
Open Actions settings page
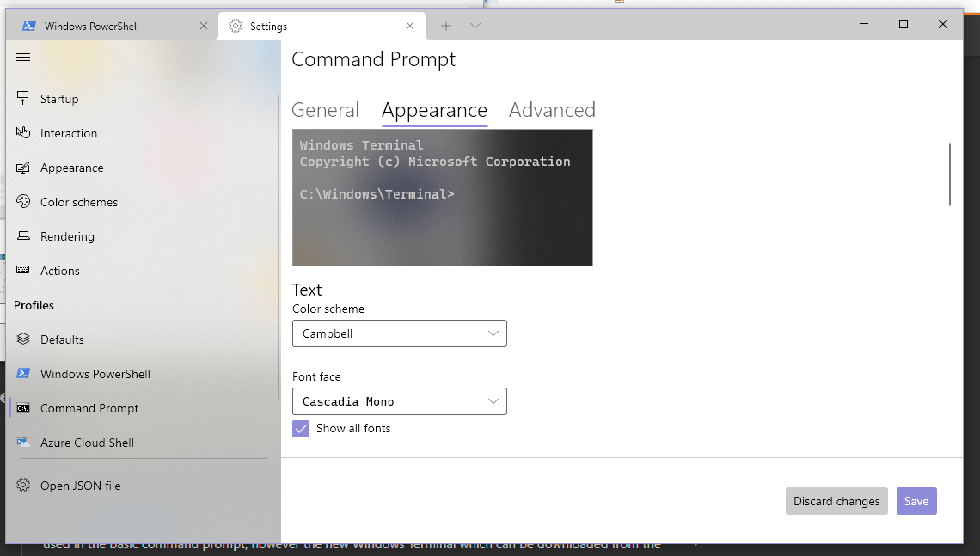point(143,271)
